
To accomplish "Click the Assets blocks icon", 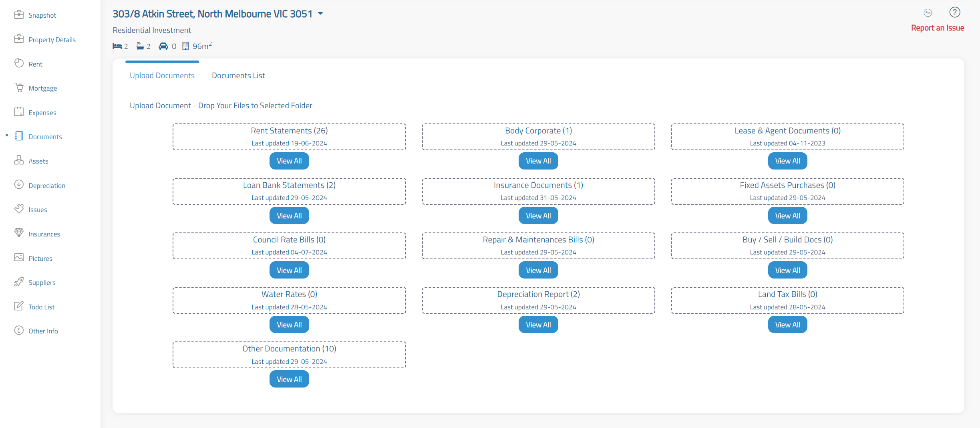I will pyautogui.click(x=19, y=160).
